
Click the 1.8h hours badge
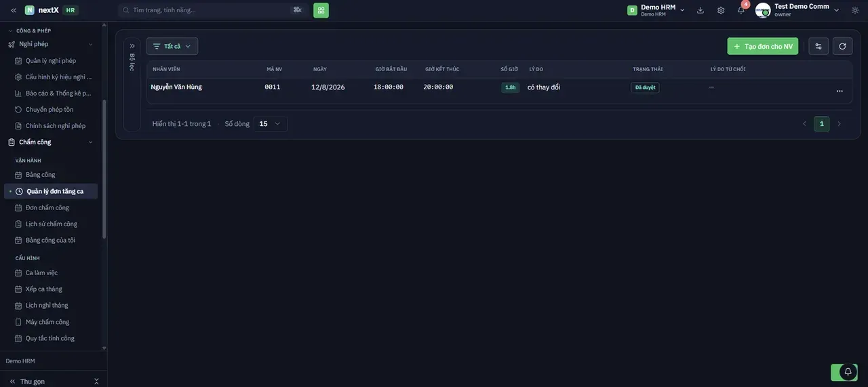click(x=510, y=87)
